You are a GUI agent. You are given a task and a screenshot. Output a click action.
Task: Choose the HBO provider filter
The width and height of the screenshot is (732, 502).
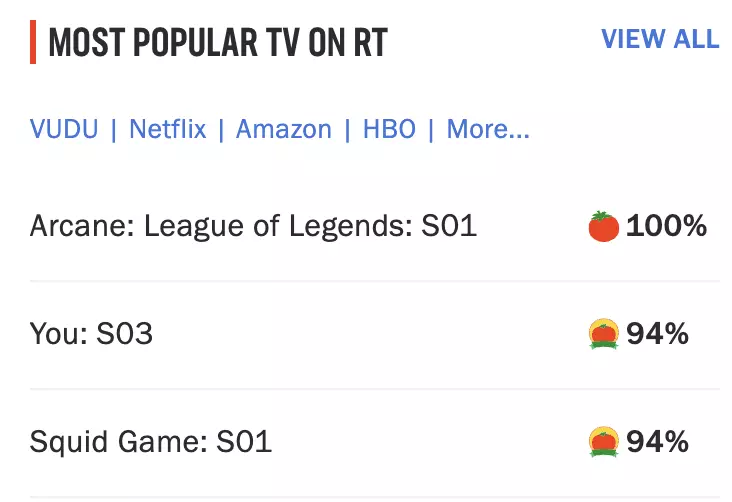389,129
